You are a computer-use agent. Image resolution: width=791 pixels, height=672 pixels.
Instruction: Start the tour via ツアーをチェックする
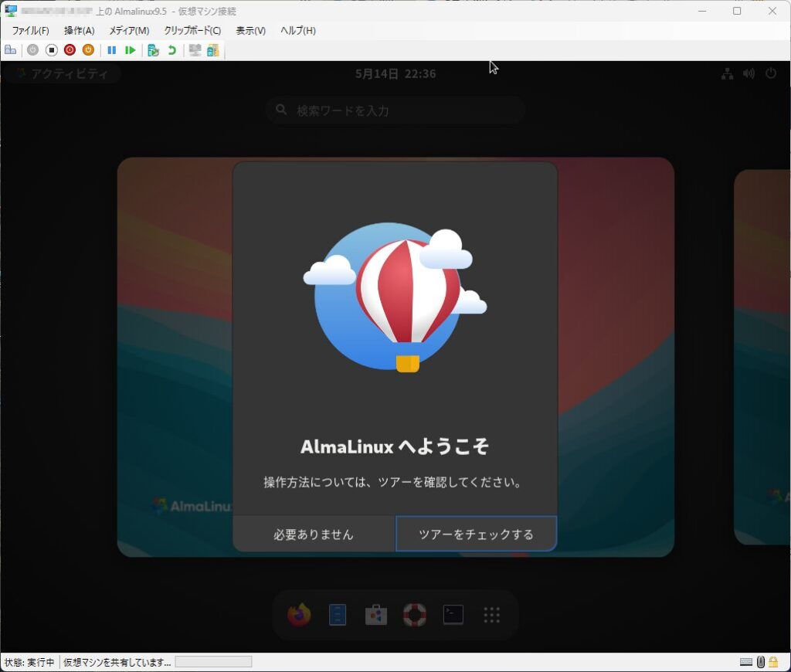tap(476, 535)
